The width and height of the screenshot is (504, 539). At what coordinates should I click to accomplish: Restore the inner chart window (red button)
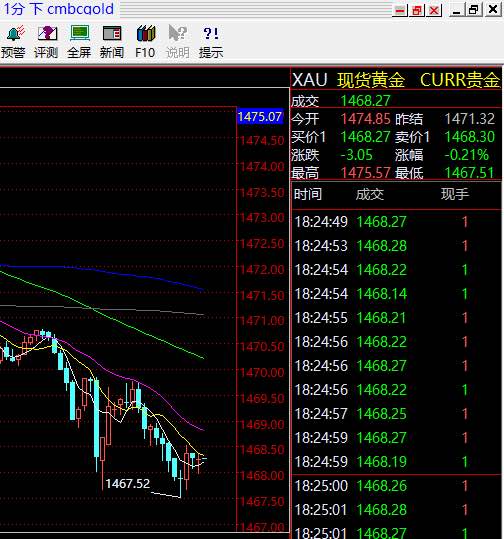point(417,10)
